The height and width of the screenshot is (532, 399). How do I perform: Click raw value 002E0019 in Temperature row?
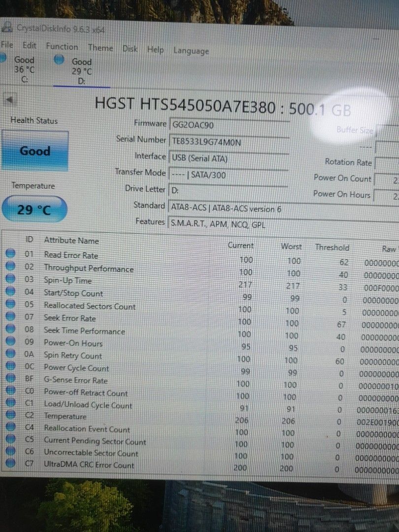[x=377, y=423]
